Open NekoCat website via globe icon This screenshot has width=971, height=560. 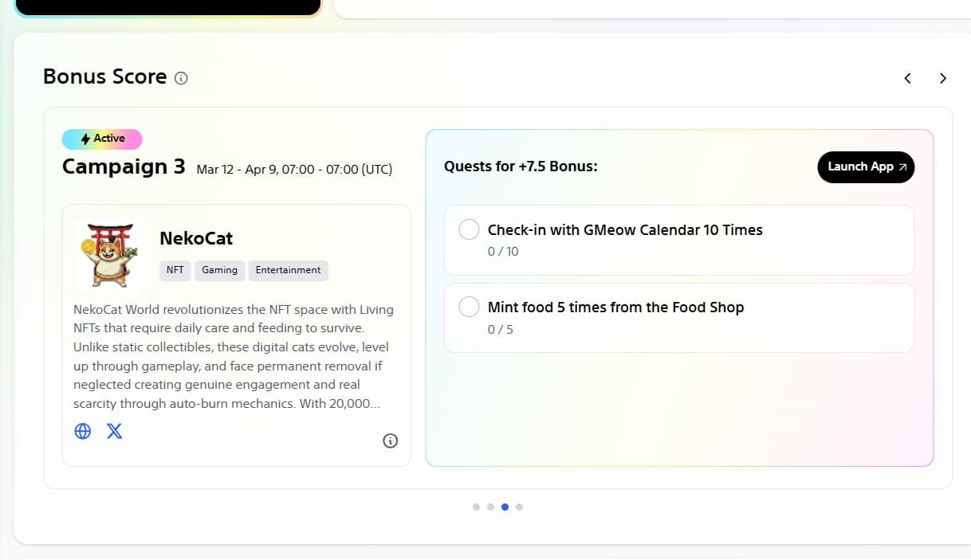pyautogui.click(x=83, y=431)
